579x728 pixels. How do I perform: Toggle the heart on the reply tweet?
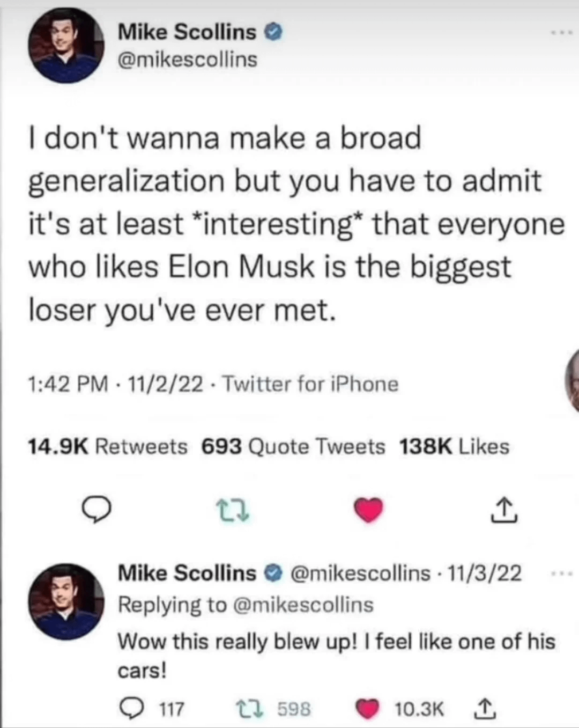[367, 709]
